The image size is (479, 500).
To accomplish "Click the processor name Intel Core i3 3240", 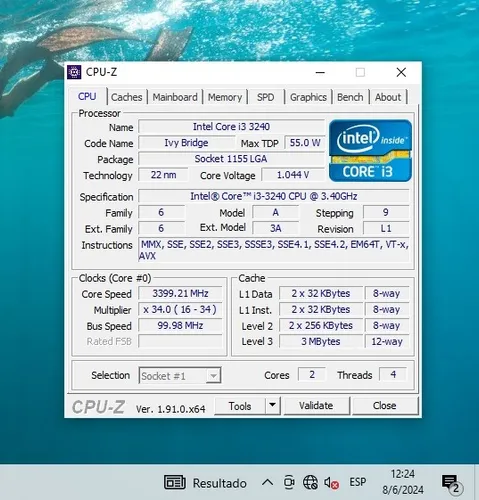I will click(x=231, y=127).
